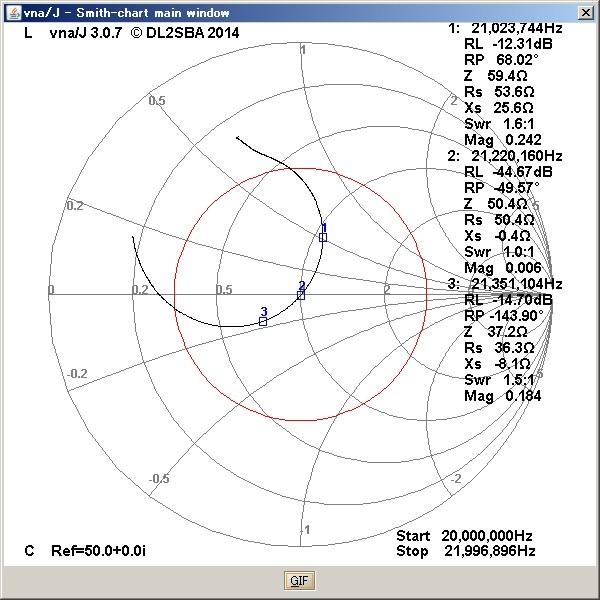Click the L inductive label at top-left

tap(28, 32)
